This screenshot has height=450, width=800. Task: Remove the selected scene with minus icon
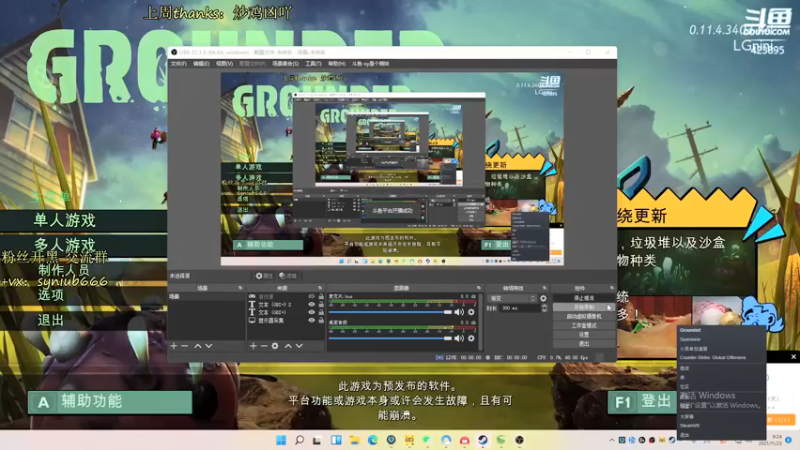[185, 346]
